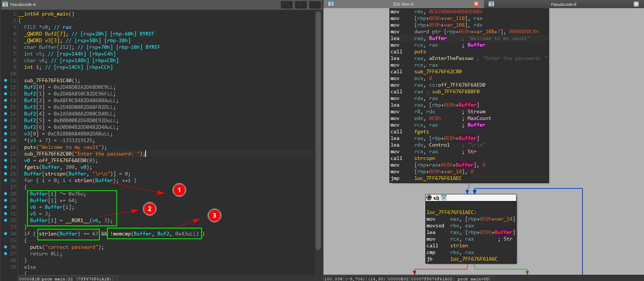Screen dimensions: 644x281
Task: Click strcspn call in the disassembly
Action: (425, 158)
